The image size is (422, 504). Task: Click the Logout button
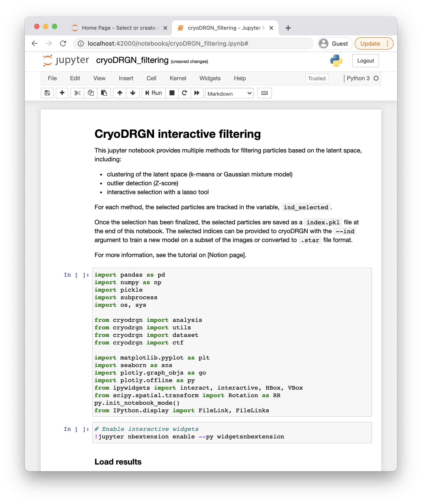pos(365,61)
